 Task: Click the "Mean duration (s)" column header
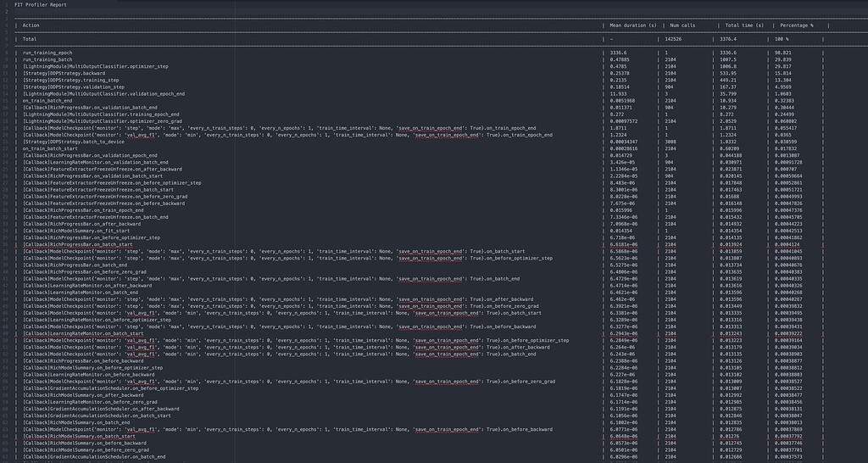point(633,25)
